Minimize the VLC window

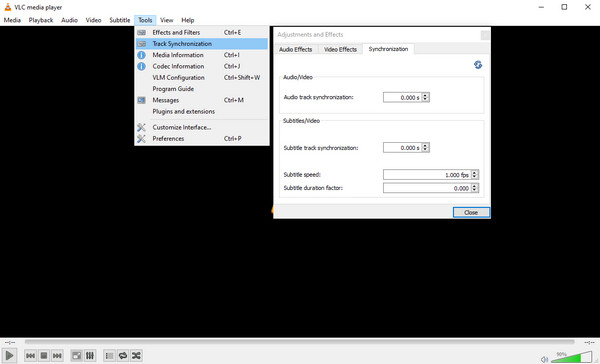coord(541,7)
